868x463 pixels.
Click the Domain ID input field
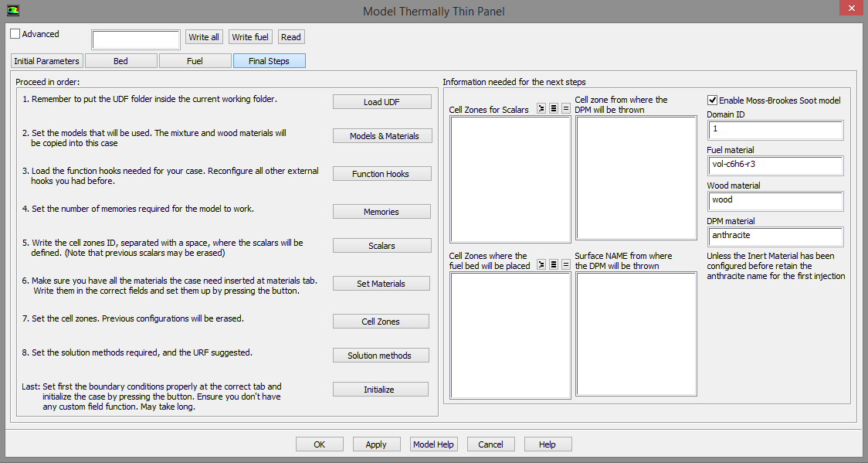pos(775,130)
